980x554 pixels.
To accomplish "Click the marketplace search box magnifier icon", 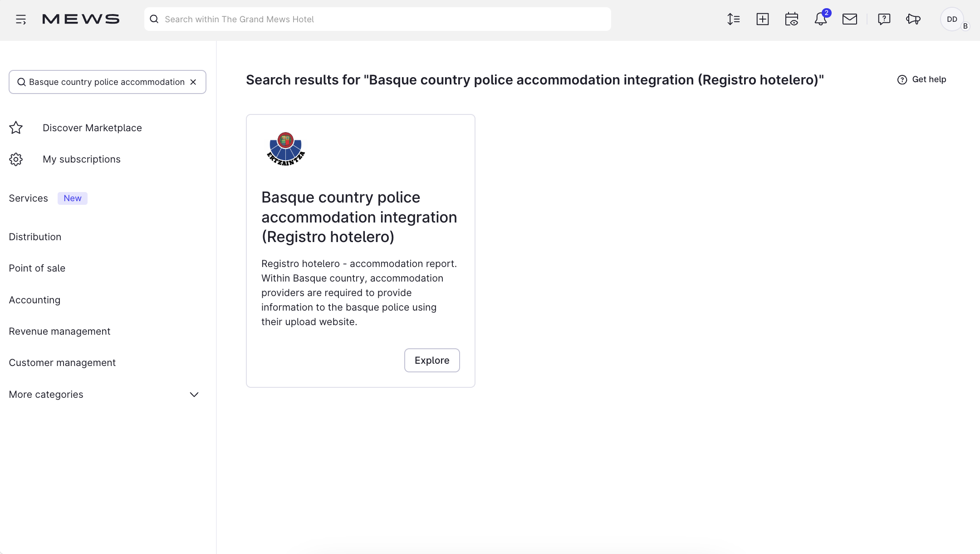I will (x=21, y=82).
